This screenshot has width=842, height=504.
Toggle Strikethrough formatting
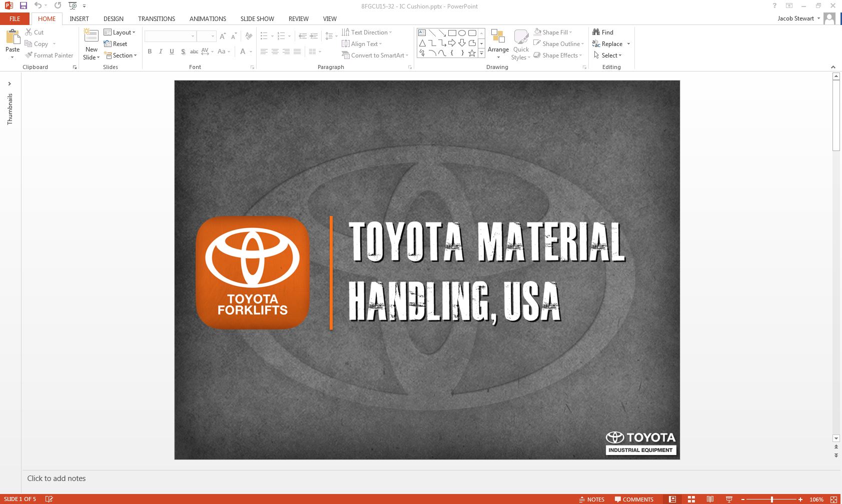[x=194, y=51]
